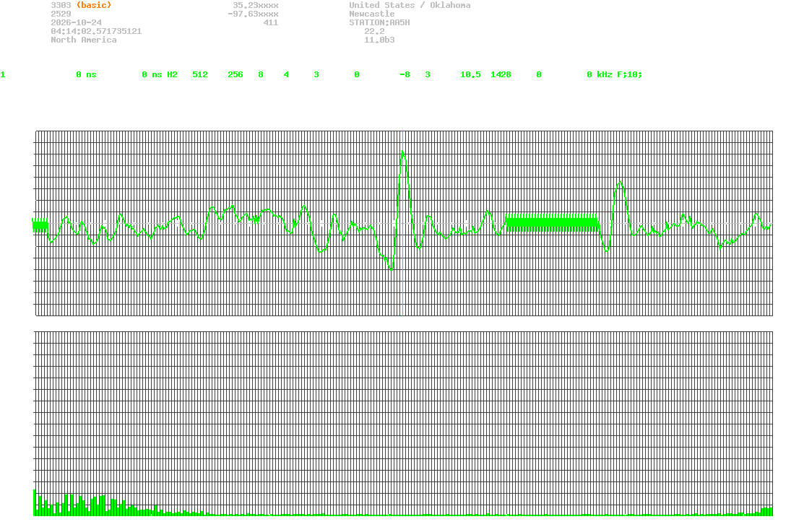Select the city name Newcastle
This screenshot has height=532, width=791.
coord(372,14)
